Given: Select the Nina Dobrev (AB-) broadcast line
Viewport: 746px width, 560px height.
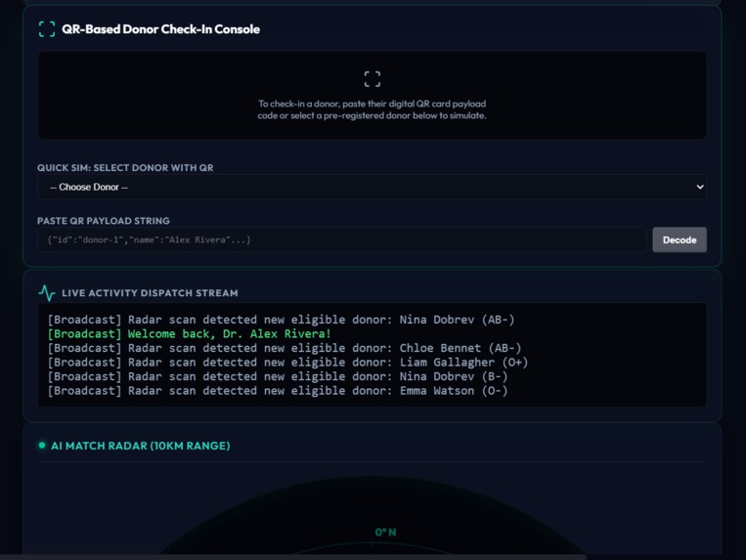Looking at the screenshot, I should coord(281,320).
